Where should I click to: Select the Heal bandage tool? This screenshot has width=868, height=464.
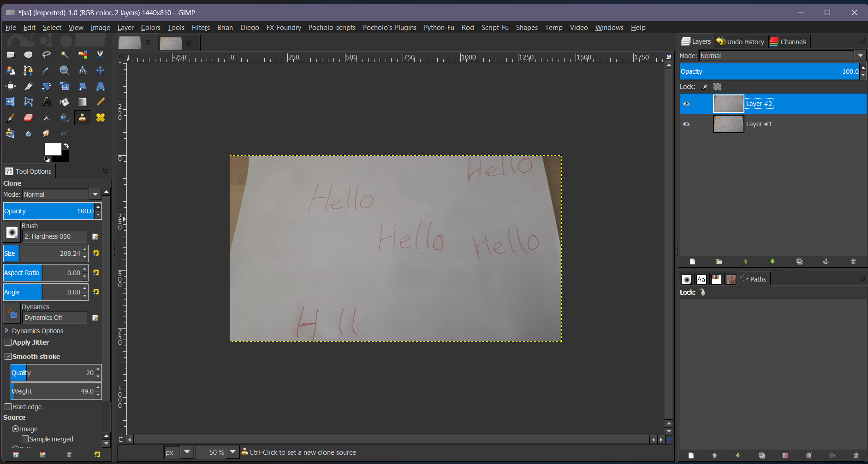click(101, 117)
